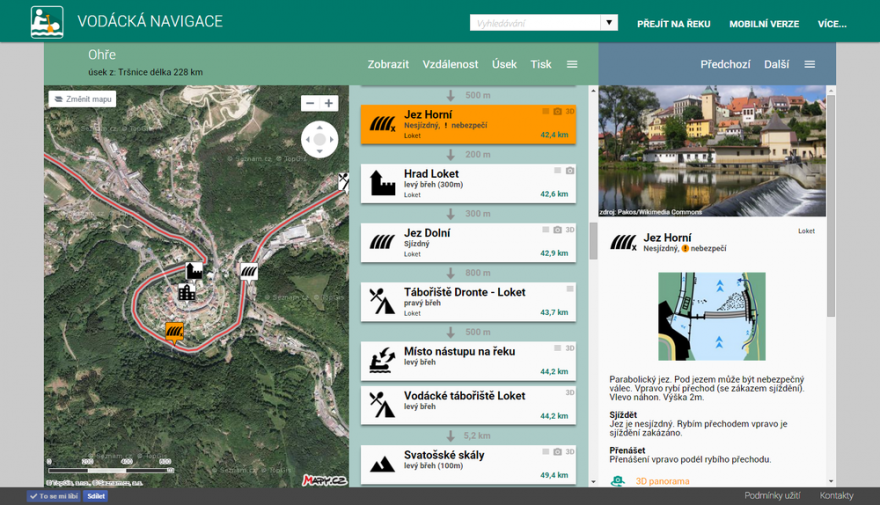The height and width of the screenshot is (505, 880).
Task: Click the castle marker on the map
Action: coord(194,271)
